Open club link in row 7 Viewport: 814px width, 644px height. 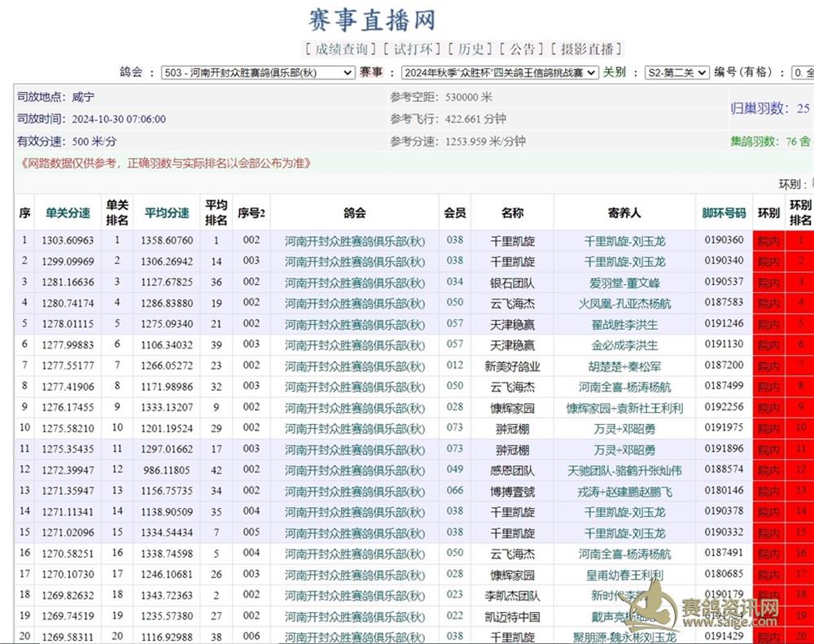[x=355, y=366]
